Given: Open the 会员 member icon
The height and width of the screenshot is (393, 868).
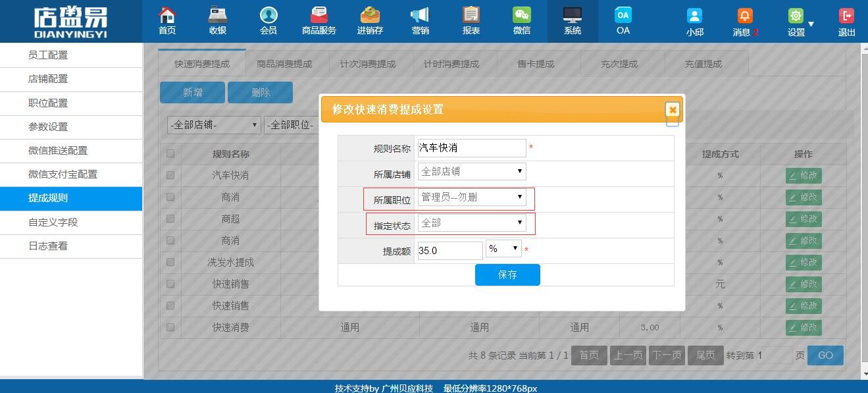Looking at the screenshot, I should pos(268,15).
